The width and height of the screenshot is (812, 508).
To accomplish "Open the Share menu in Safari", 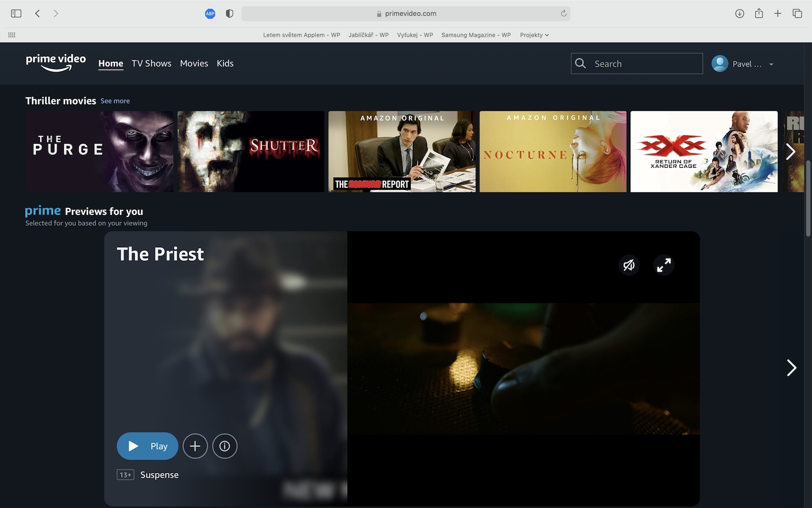I will [759, 13].
